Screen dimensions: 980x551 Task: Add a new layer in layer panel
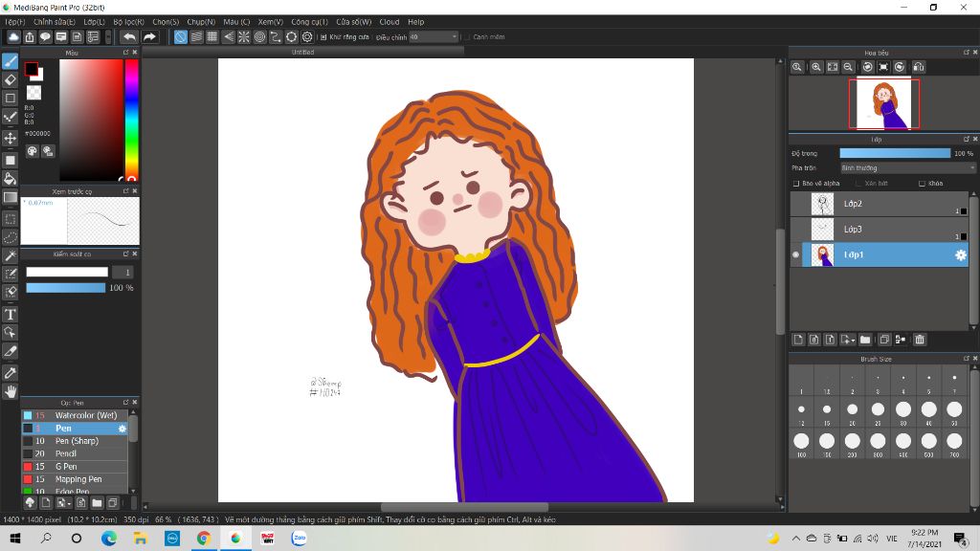798,340
